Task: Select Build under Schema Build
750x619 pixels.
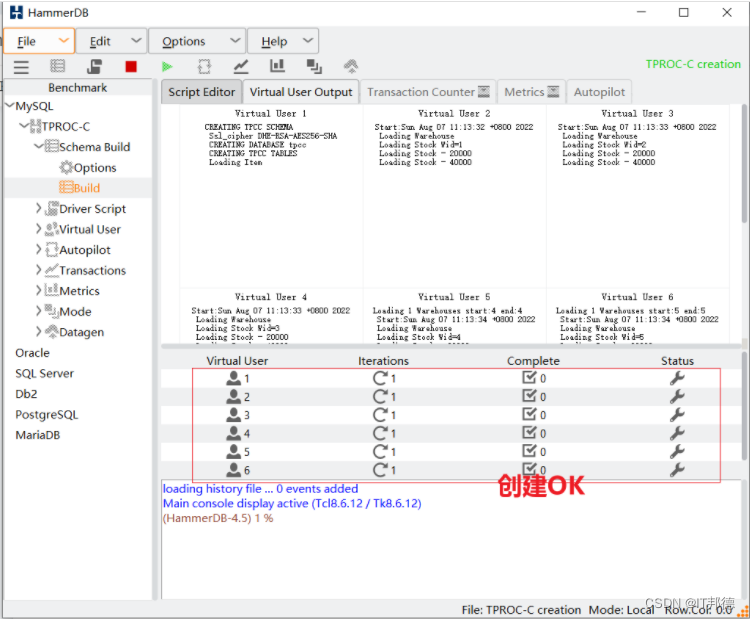Action: coord(79,188)
